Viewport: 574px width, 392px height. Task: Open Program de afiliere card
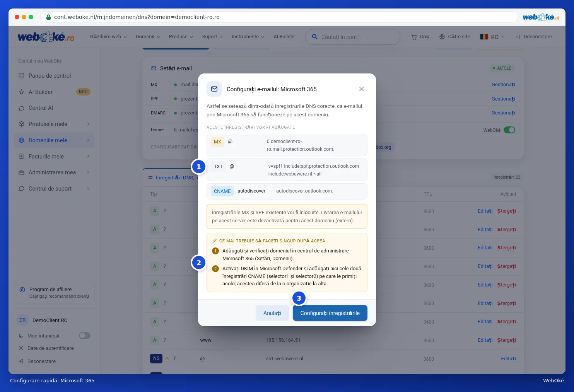(54, 293)
